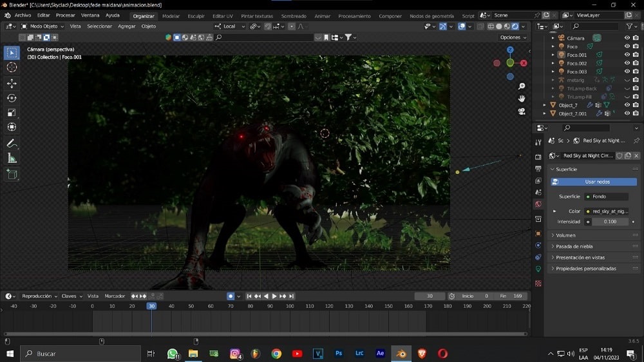The height and width of the screenshot is (362, 644).
Task: Expand the Object_7 tree item
Action: pos(544,105)
